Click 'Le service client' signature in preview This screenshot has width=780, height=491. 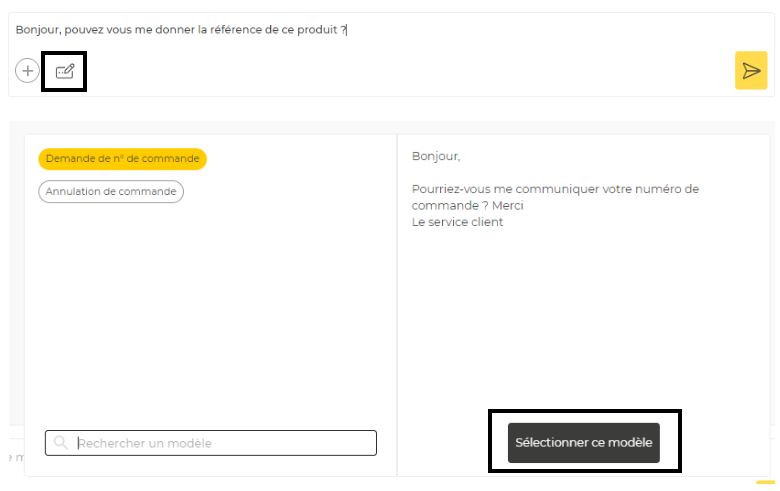[457, 222]
